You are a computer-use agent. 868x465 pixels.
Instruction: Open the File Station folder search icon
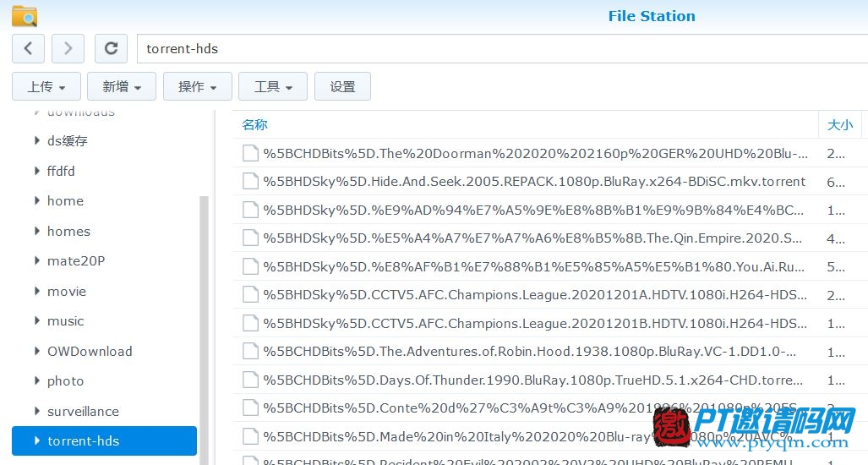coord(25,16)
